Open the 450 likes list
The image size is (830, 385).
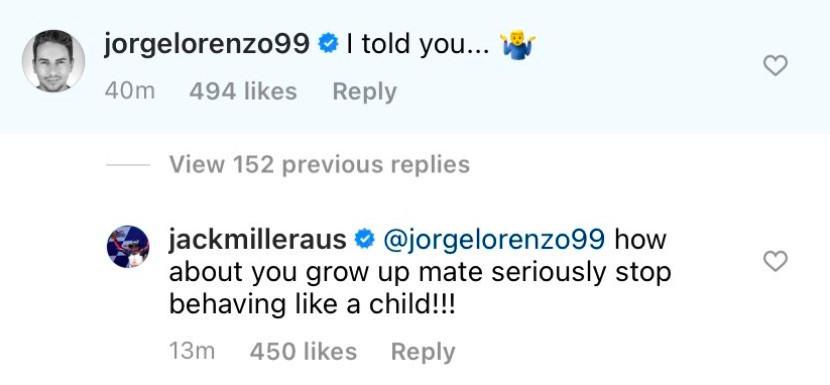(303, 352)
